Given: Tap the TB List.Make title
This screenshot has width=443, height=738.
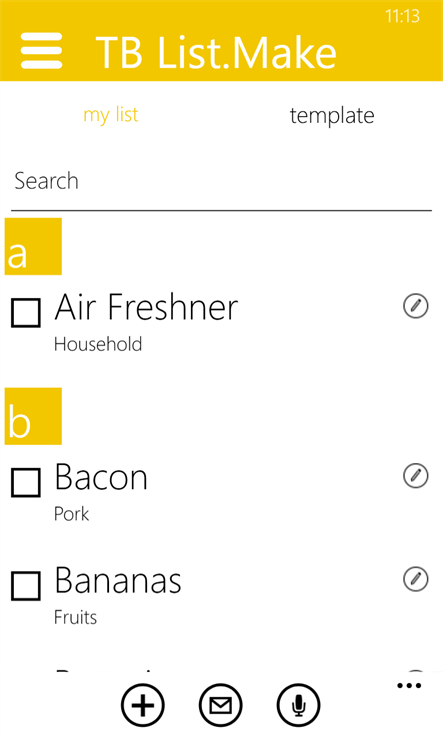Looking at the screenshot, I should (216, 52).
